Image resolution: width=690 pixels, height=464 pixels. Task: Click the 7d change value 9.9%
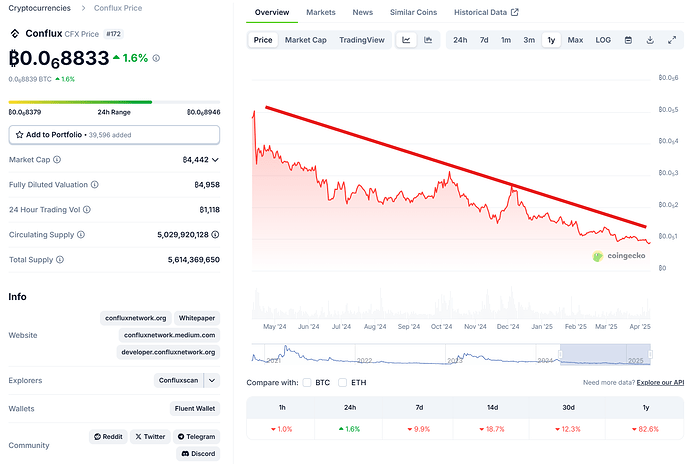coord(419,429)
